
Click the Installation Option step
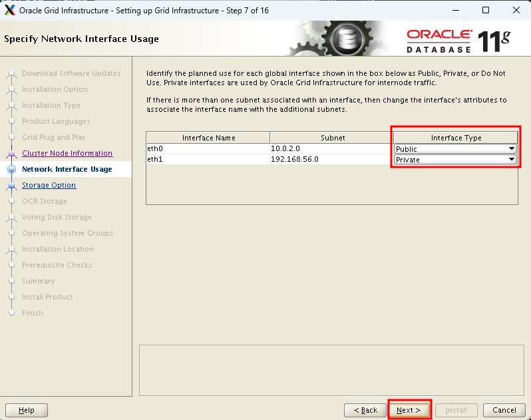click(x=55, y=89)
